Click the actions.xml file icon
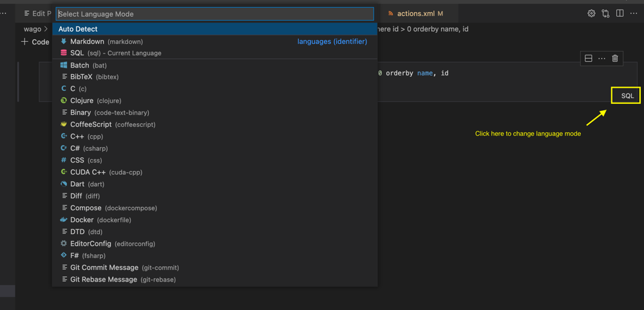The width and height of the screenshot is (644, 310). (x=390, y=14)
